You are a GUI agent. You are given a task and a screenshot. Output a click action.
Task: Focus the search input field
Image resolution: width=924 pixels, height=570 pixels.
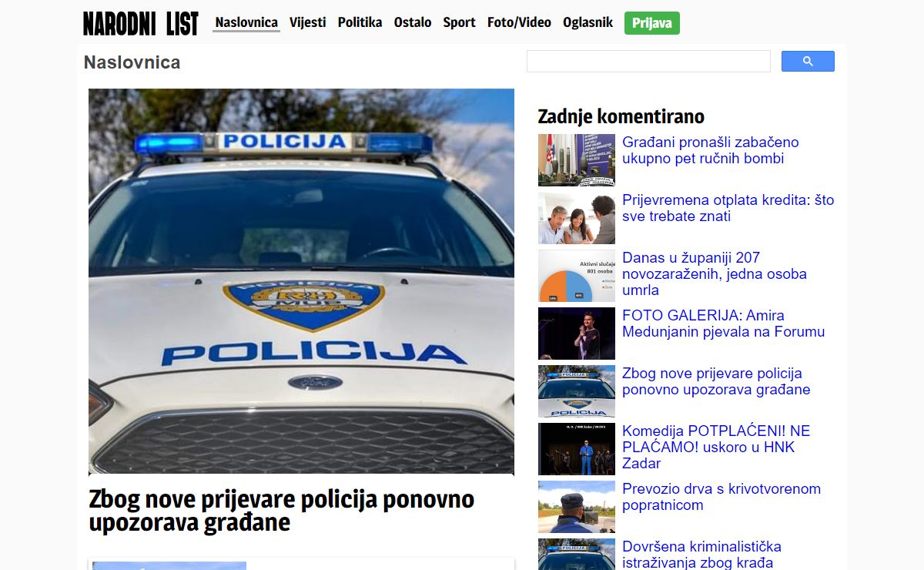[x=648, y=62]
